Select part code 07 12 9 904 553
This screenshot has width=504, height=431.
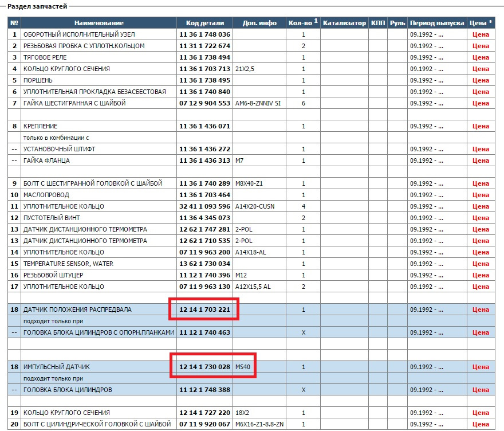point(205,103)
